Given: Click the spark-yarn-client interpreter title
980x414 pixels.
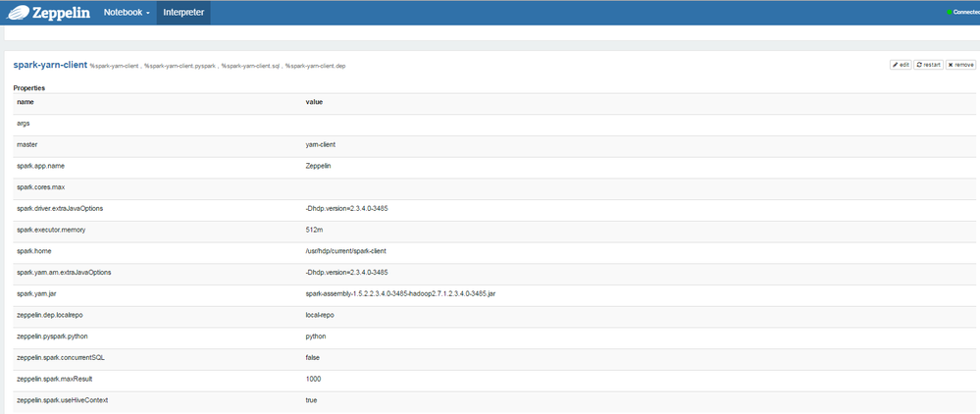Looking at the screenshot, I should 50,65.
